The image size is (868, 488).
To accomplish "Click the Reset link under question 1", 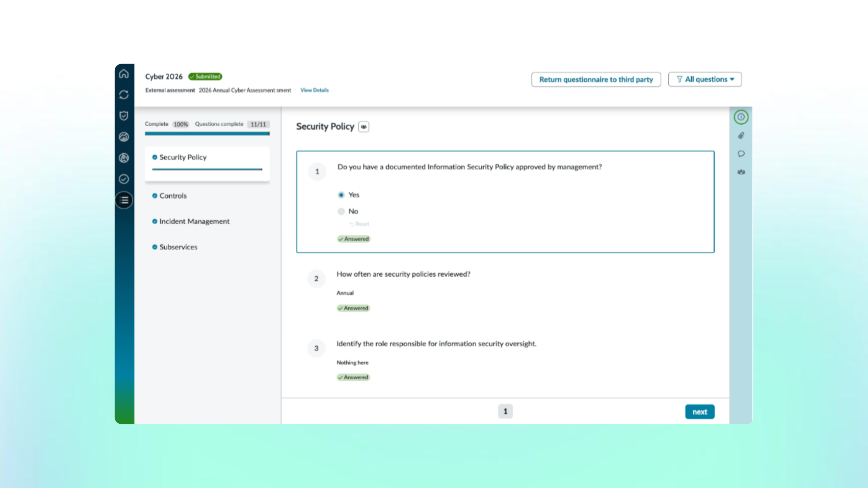I will tap(359, 224).
